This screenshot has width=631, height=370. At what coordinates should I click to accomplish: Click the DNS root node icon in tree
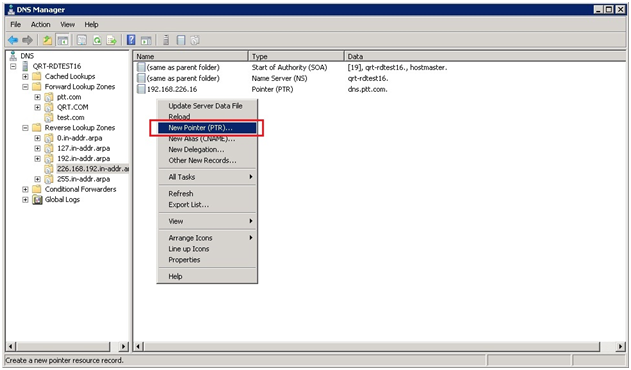click(13, 56)
